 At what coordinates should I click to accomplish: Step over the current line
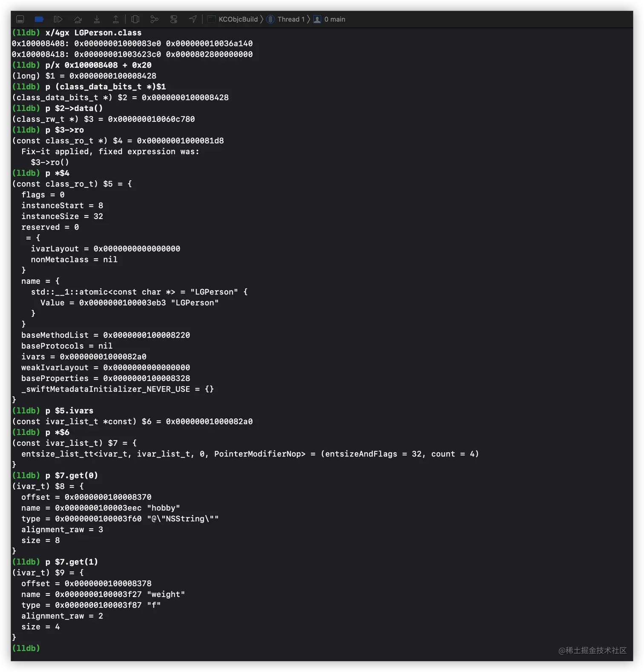coord(78,19)
